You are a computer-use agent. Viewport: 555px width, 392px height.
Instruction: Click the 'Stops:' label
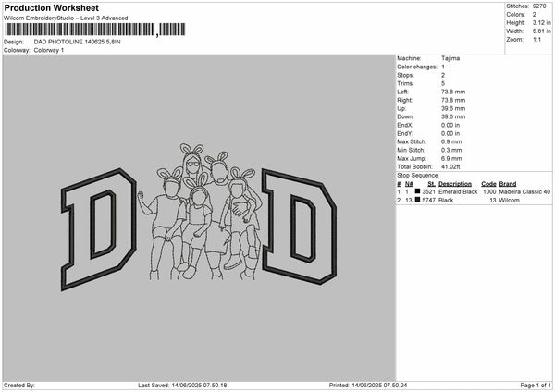tap(405, 75)
